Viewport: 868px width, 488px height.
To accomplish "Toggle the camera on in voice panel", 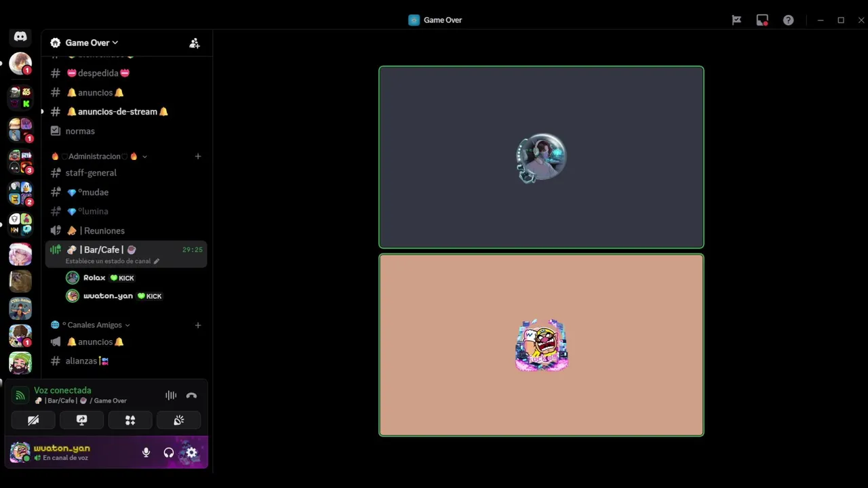I will [x=33, y=420].
